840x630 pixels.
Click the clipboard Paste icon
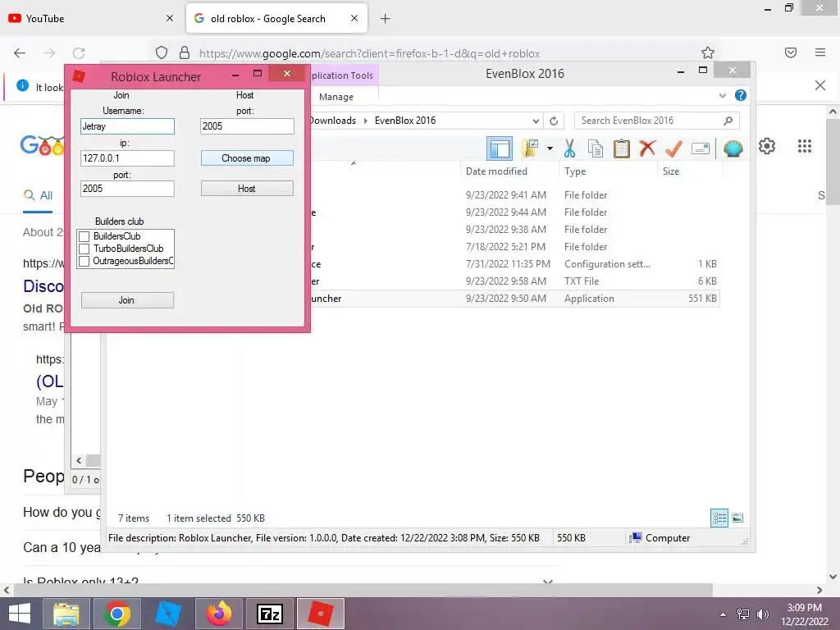point(622,148)
